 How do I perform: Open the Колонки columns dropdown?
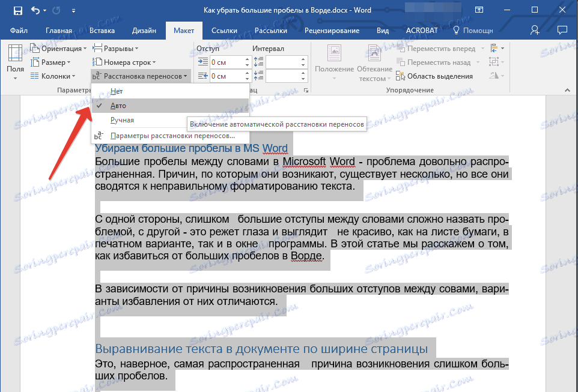(57, 76)
